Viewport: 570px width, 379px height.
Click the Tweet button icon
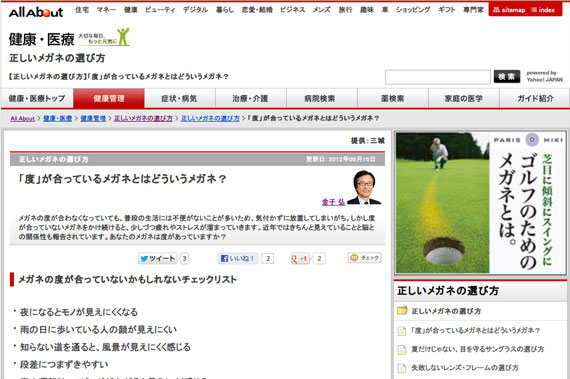[157, 258]
